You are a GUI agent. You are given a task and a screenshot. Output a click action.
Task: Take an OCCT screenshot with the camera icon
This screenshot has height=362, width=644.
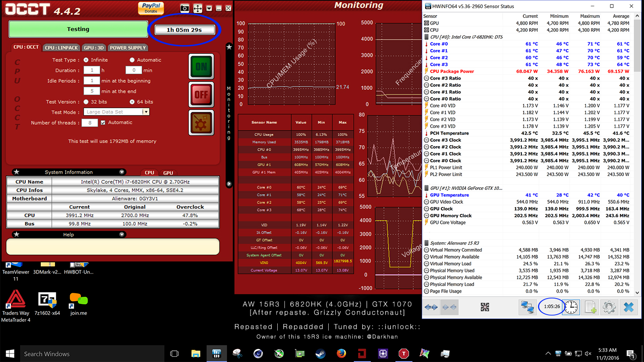point(185,8)
